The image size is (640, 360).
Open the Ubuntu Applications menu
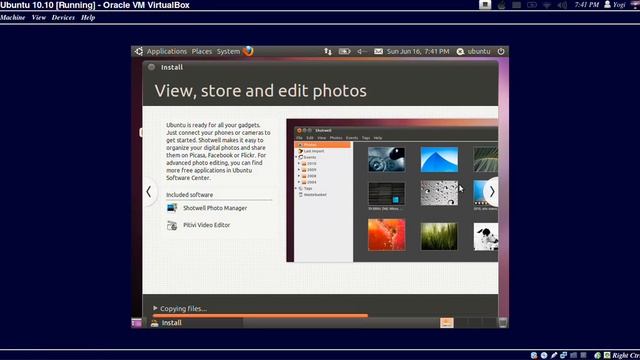click(x=167, y=51)
